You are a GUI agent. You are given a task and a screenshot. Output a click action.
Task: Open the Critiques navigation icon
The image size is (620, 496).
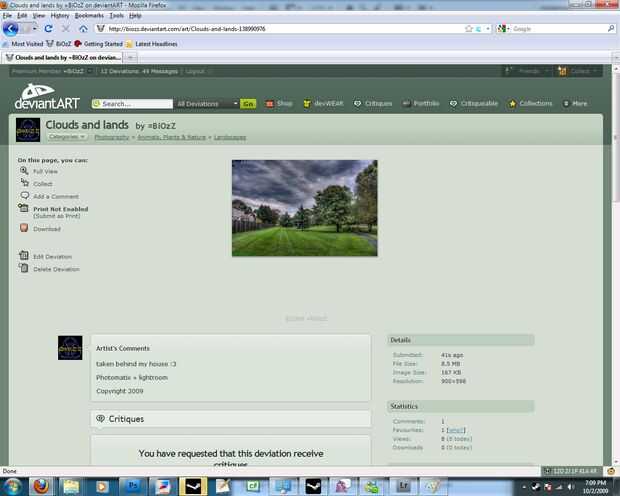(x=357, y=104)
